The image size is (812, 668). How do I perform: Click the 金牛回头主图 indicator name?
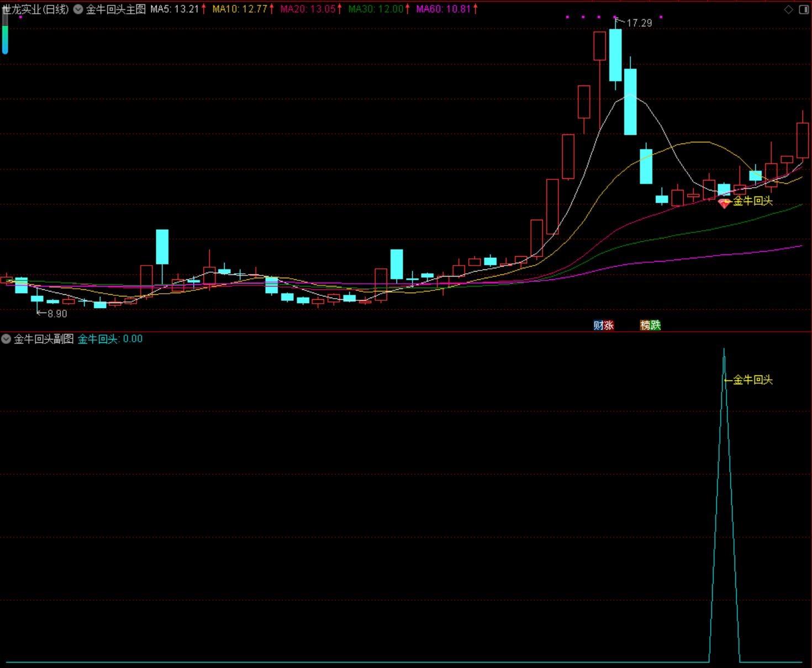click(x=116, y=9)
